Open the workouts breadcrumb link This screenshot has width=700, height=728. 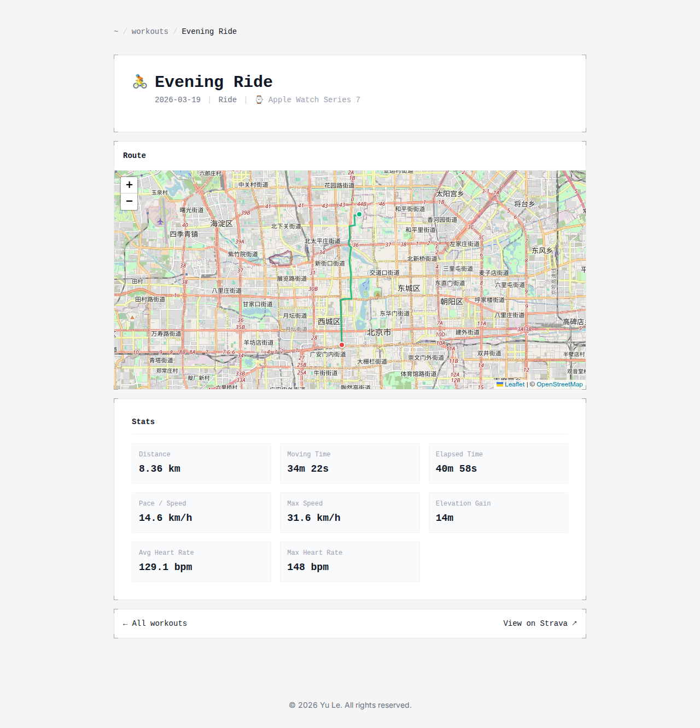149,31
